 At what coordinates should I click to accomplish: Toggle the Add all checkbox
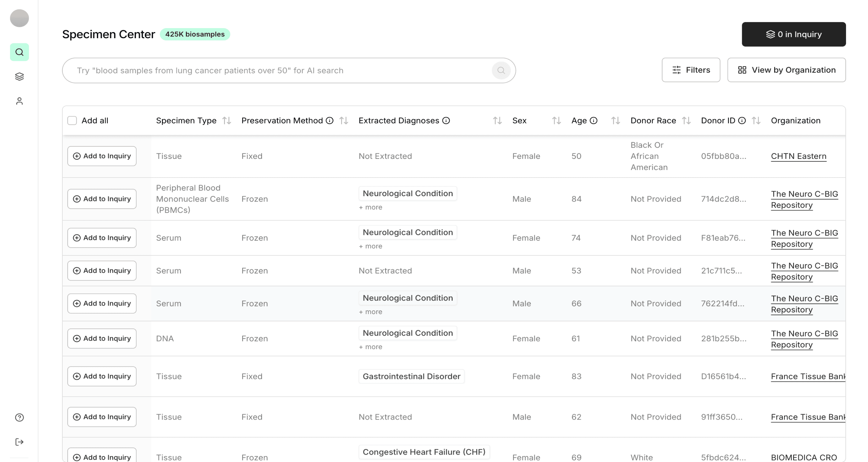72,121
